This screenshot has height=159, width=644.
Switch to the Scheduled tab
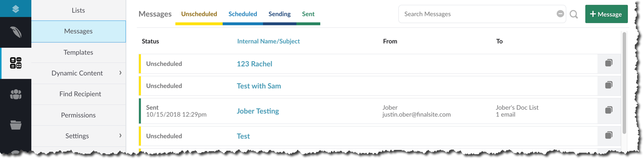[x=243, y=14]
